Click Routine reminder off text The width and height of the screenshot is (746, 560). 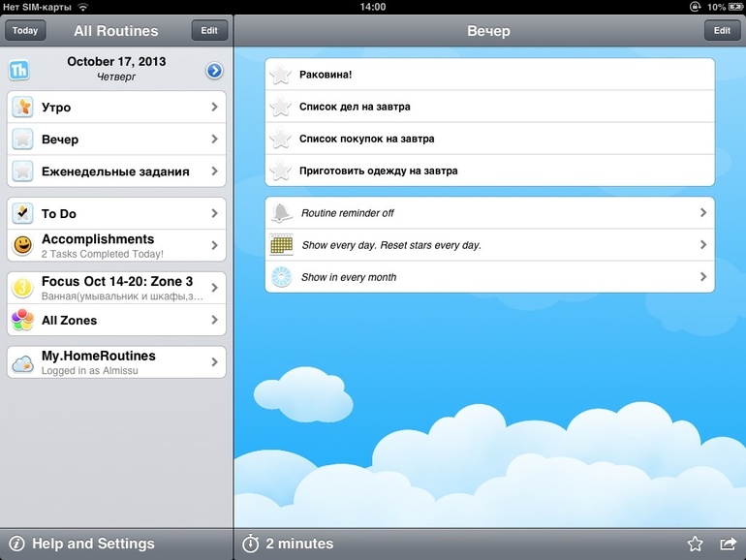pos(347,213)
